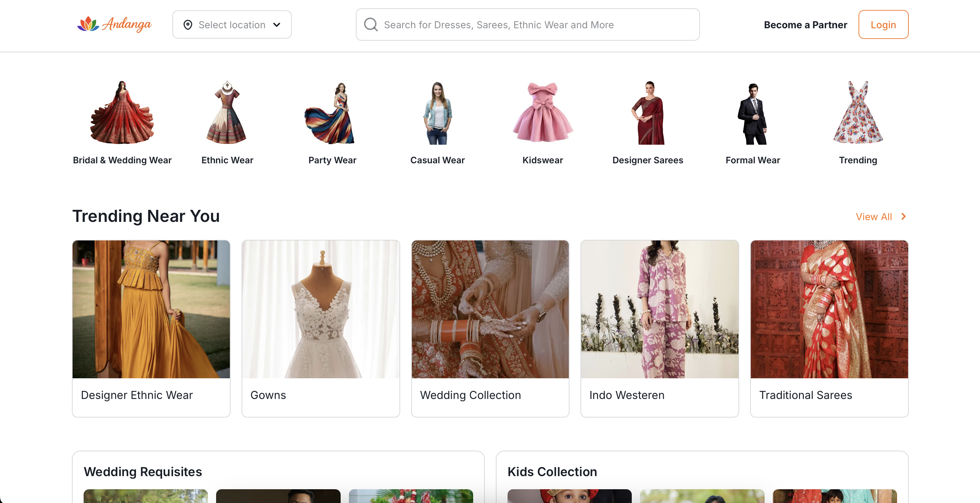Open the Traditional Sarees card
The image size is (980, 503).
click(x=829, y=328)
